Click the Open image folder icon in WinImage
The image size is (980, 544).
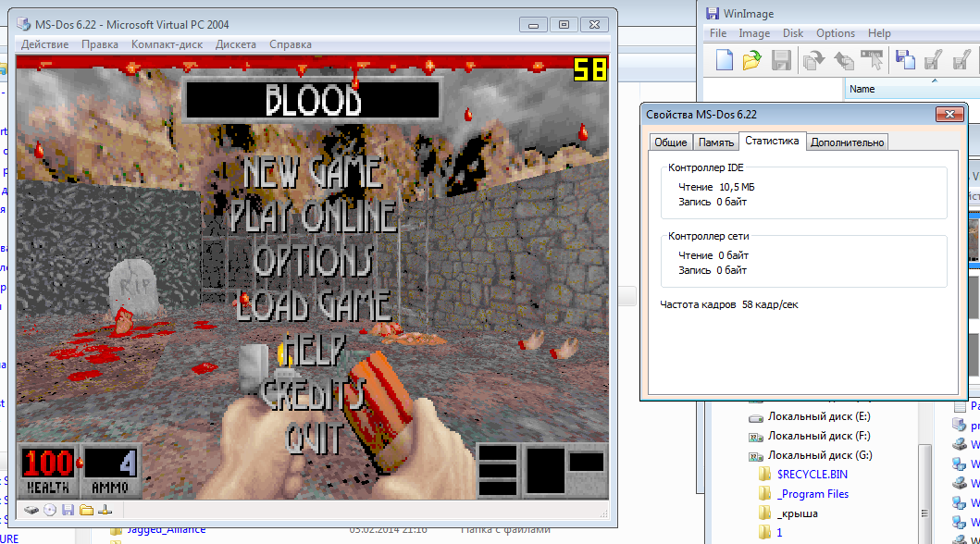point(751,60)
